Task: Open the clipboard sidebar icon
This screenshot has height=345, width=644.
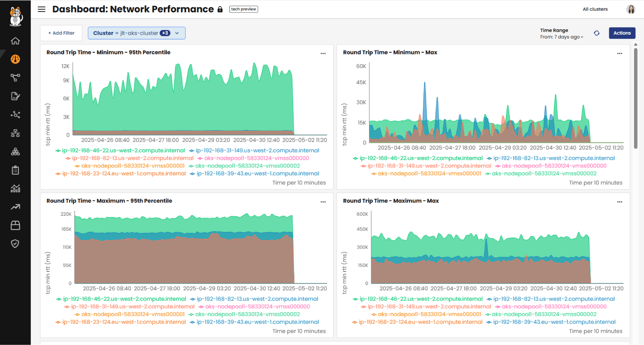Action: (15, 170)
